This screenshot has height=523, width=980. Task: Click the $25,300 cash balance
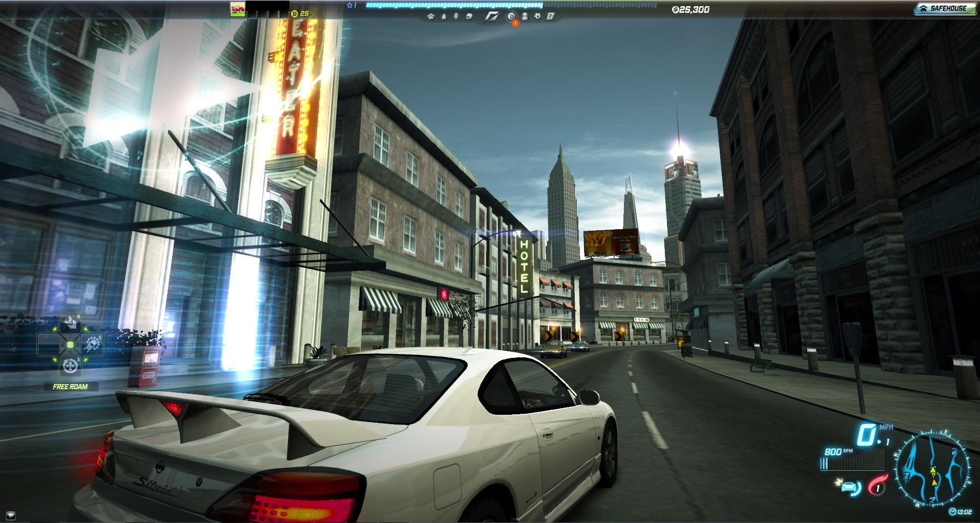[691, 9]
